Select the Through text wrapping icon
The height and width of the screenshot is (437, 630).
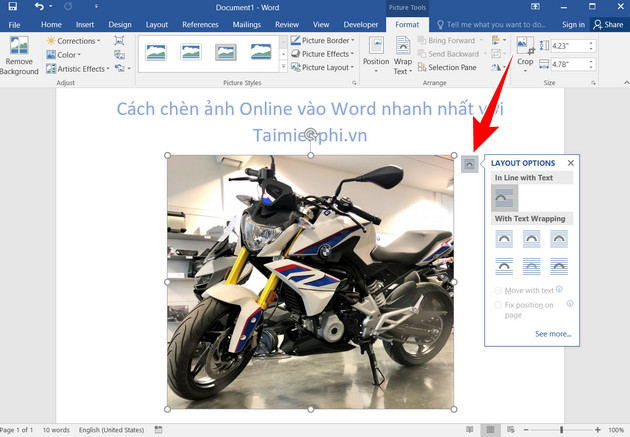[559, 239]
